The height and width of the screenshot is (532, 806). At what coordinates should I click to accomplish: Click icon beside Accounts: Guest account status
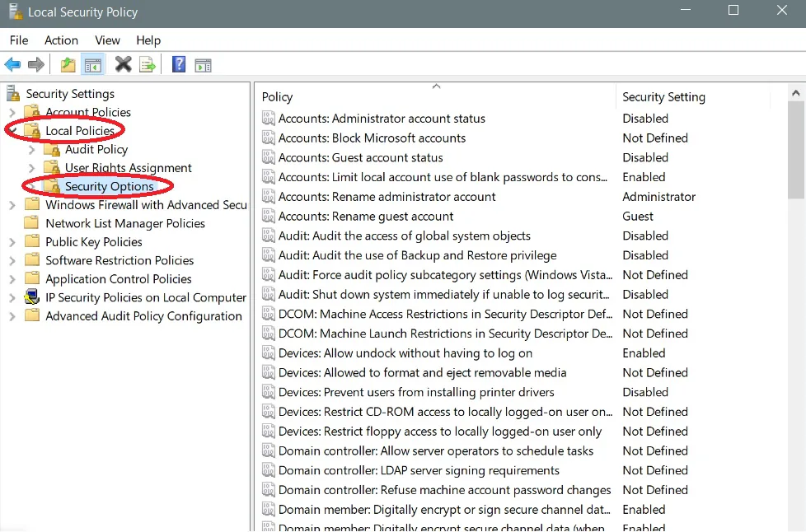click(x=269, y=157)
